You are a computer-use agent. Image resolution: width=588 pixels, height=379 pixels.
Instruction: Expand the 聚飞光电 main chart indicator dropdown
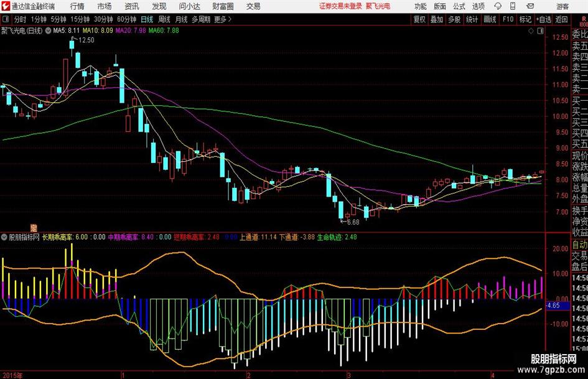[49, 30]
